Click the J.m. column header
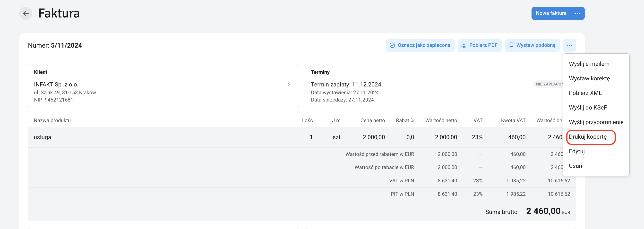The height and width of the screenshot is (229, 644). [x=337, y=120]
